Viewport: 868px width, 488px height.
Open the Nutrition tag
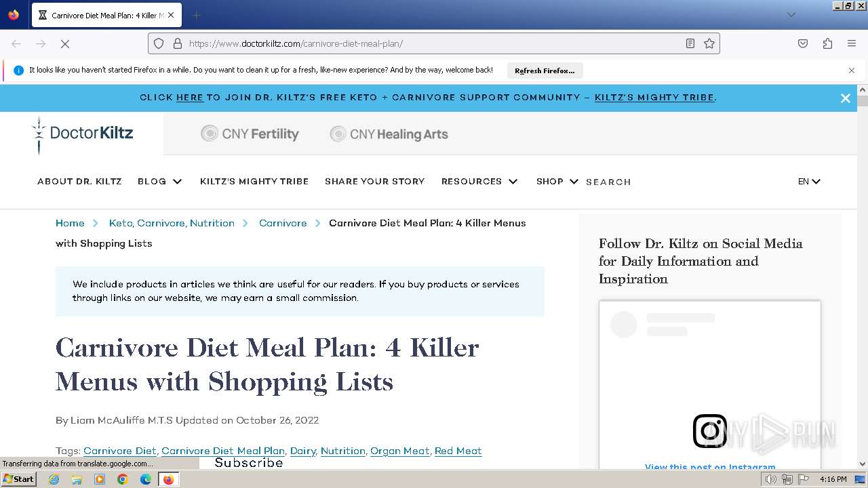(343, 451)
